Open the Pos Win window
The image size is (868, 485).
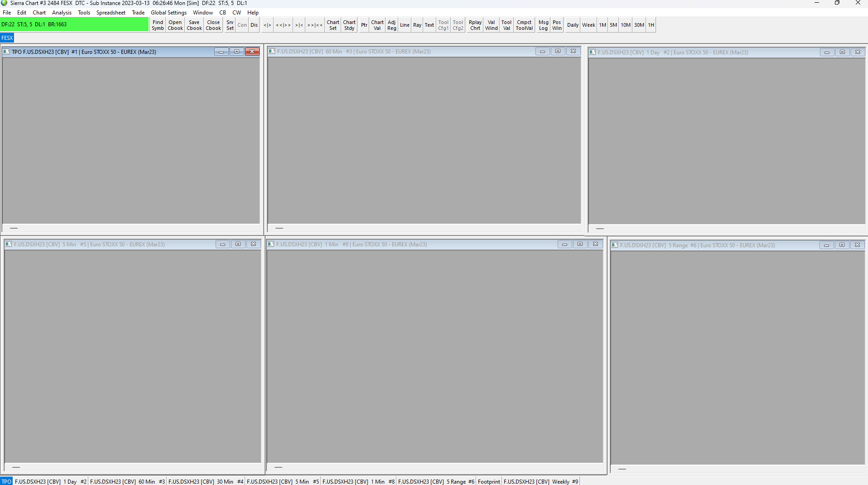click(x=557, y=25)
